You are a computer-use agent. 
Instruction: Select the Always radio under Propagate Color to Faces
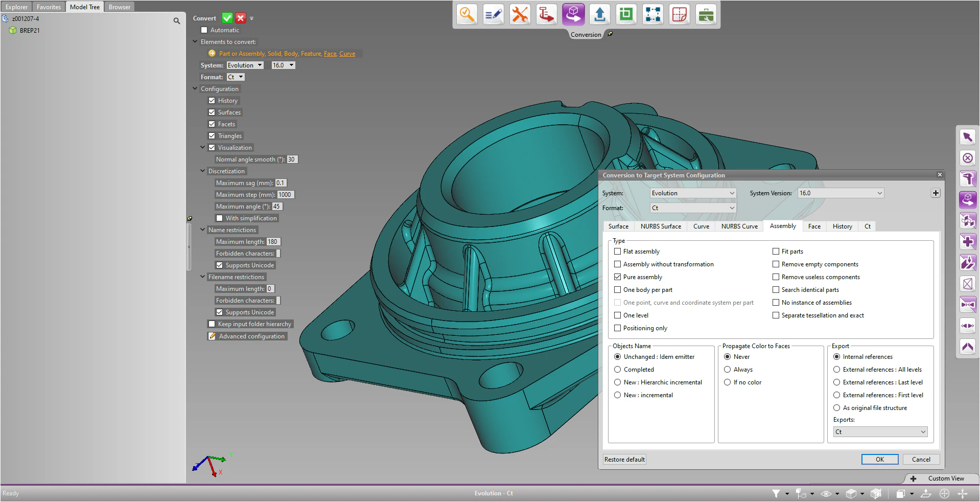click(727, 369)
